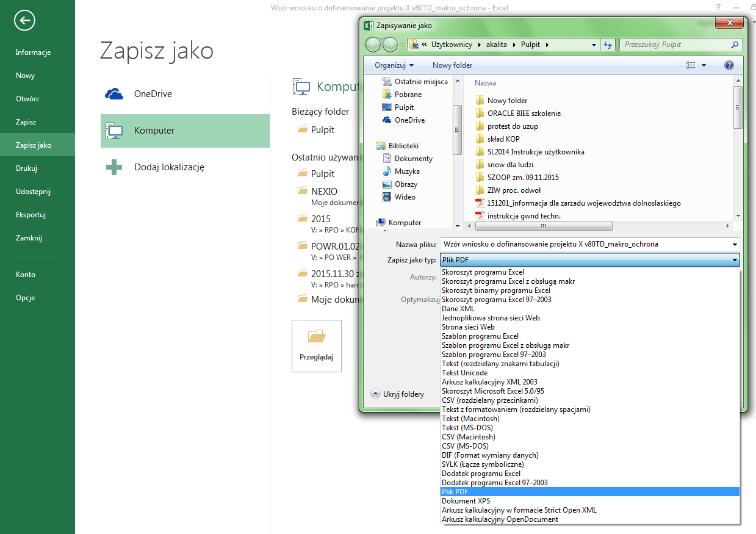Open the address bar path history dropdown
This screenshot has width=756, height=534.
594,45
